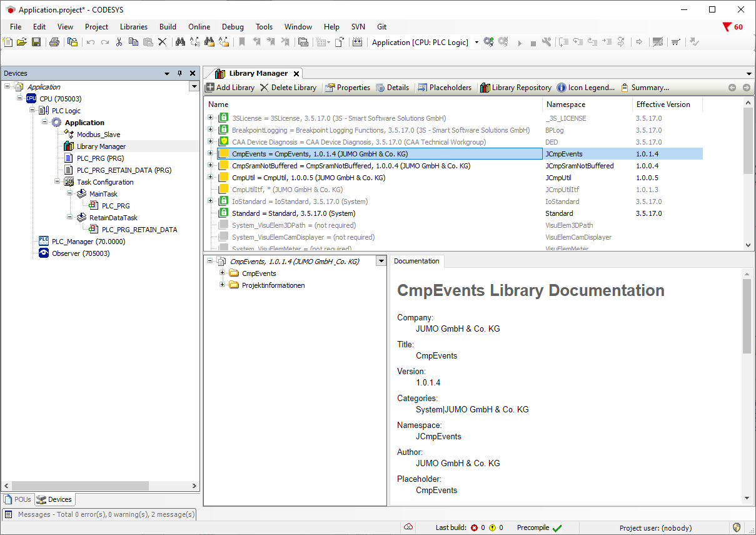Viewport: 756px width, 535px height.
Task: Switch to the POUs tab
Action: [18, 499]
